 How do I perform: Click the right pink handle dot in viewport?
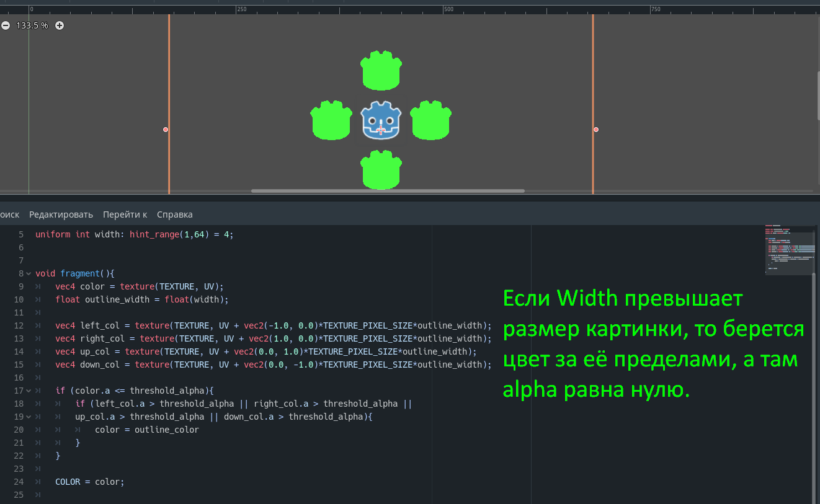[x=596, y=130]
